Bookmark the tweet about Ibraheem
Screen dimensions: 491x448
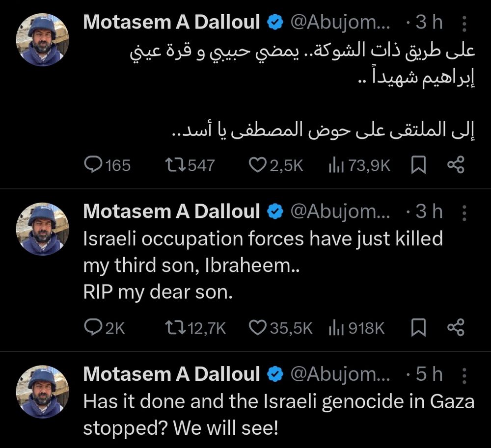pos(417,328)
